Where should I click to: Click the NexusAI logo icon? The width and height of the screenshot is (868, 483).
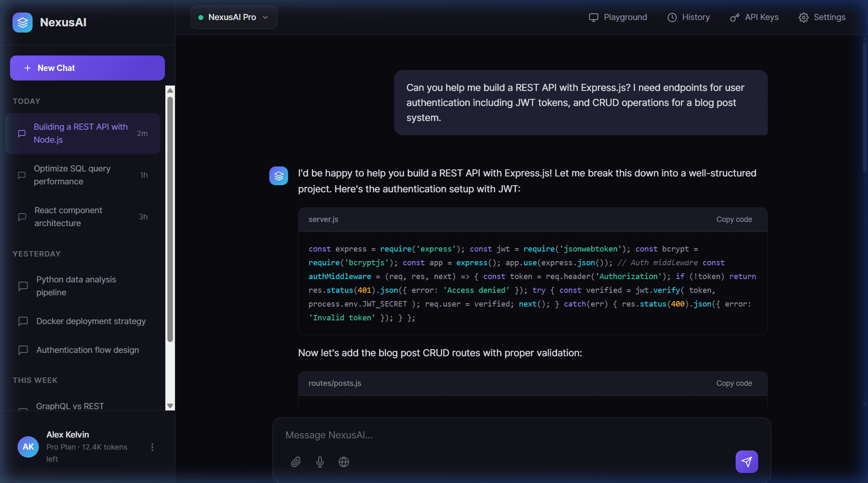point(22,22)
